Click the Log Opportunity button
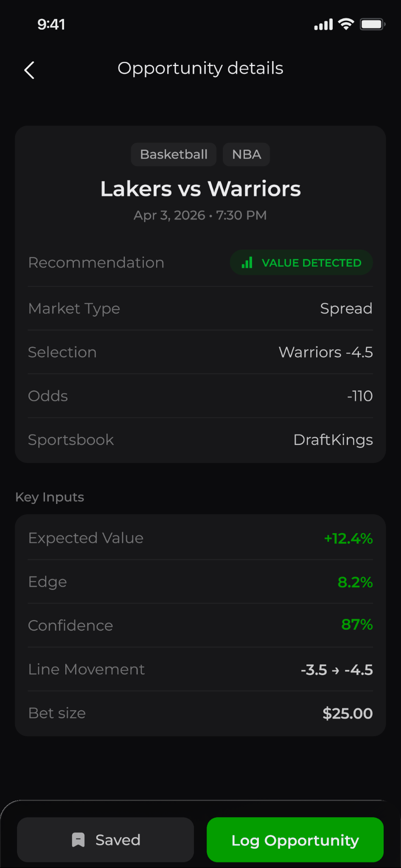This screenshot has height=868, width=401. 295,840
